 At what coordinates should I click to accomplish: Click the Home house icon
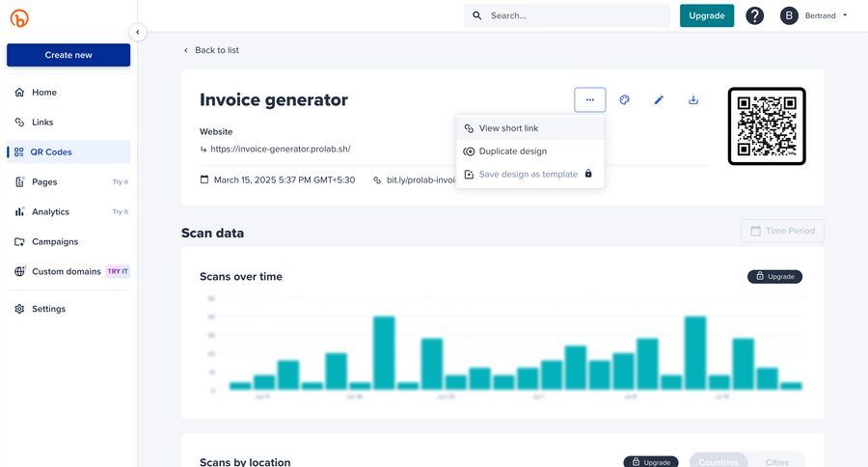19,93
